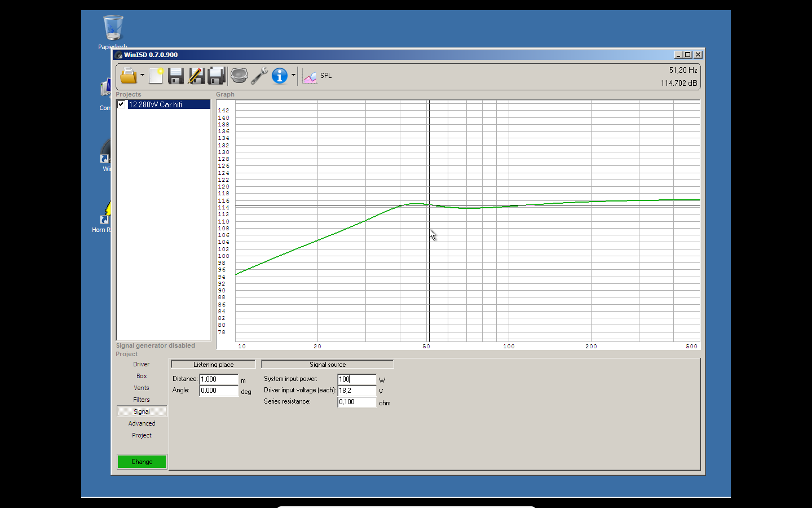This screenshot has width=812, height=508.
Task: Click the Series resistance input field
Action: click(357, 402)
